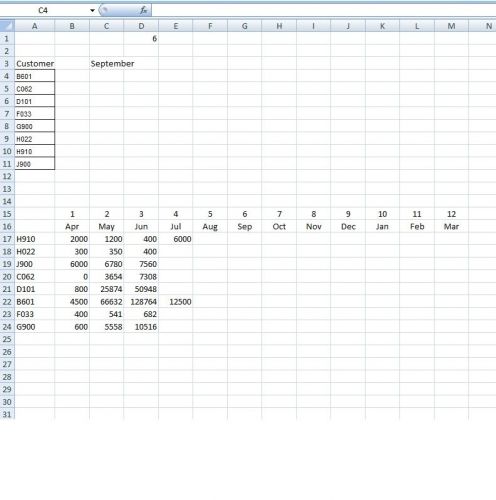The width and height of the screenshot is (496, 500).
Task: Select row 22 header
Action: coord(7,302)
